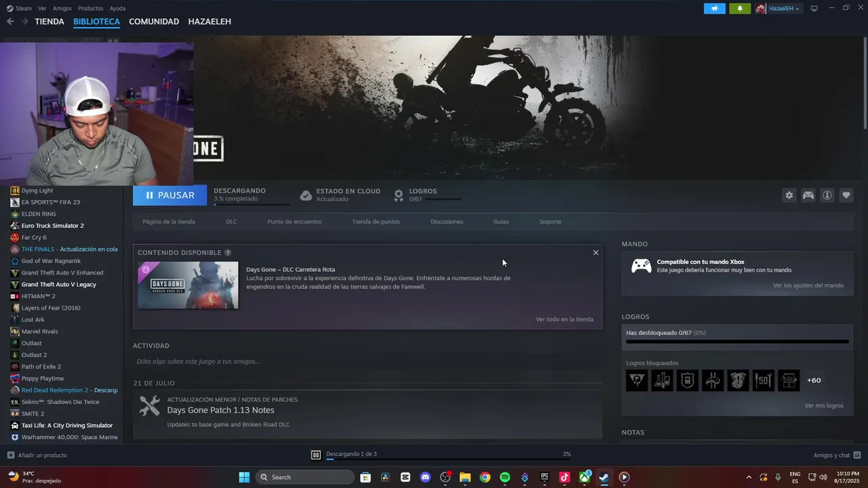868x488 pixels.
Task: Open the DLC tab
Action: (231, 222)
